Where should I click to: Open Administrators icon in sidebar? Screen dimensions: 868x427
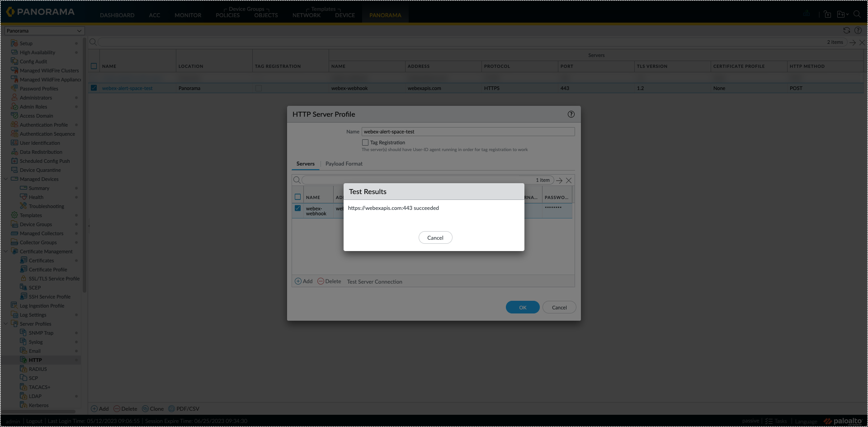14,98
